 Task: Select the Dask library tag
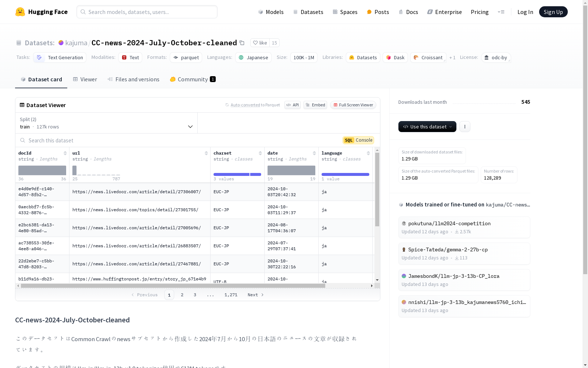click(395, 57)
